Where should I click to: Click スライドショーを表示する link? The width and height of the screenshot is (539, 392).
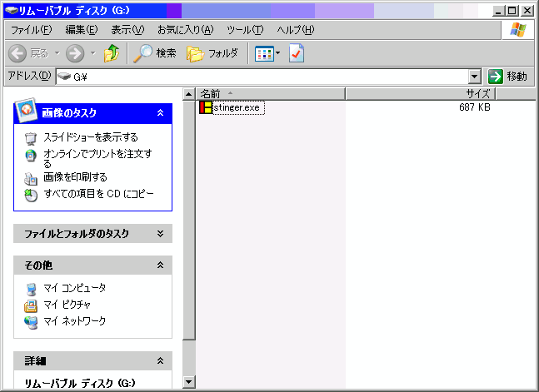point(91,137)
